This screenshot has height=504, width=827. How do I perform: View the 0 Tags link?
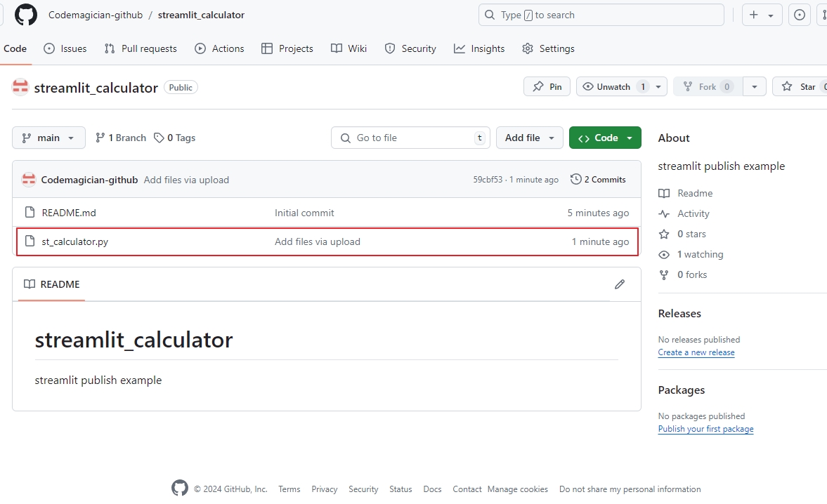[174, 138]
